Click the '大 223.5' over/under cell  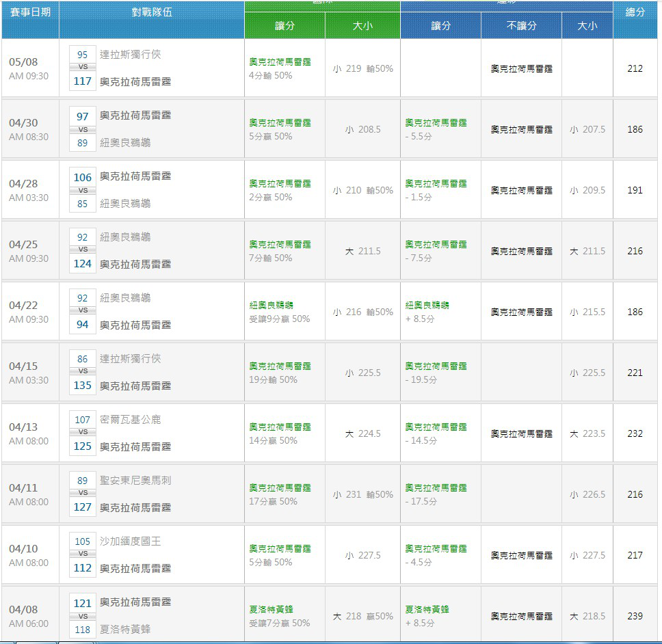tap(587, 433)
